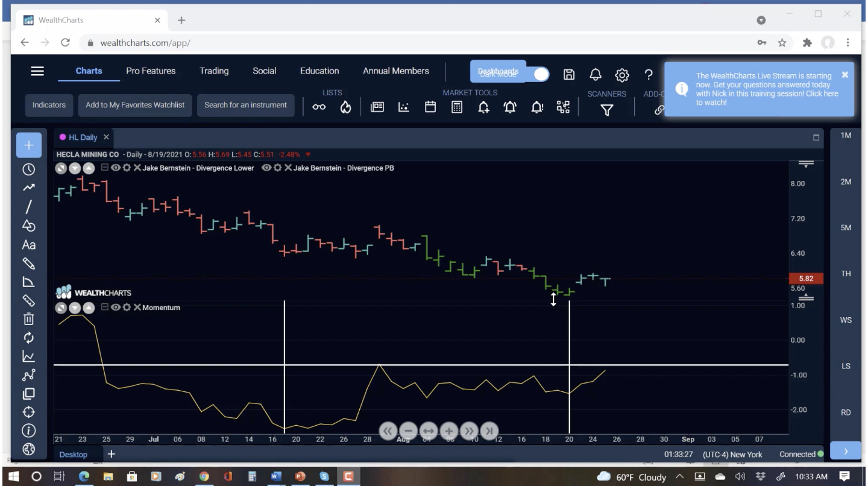Click Search for an instrument field
This screenshot has height=486, width=868.
[245, 105]
